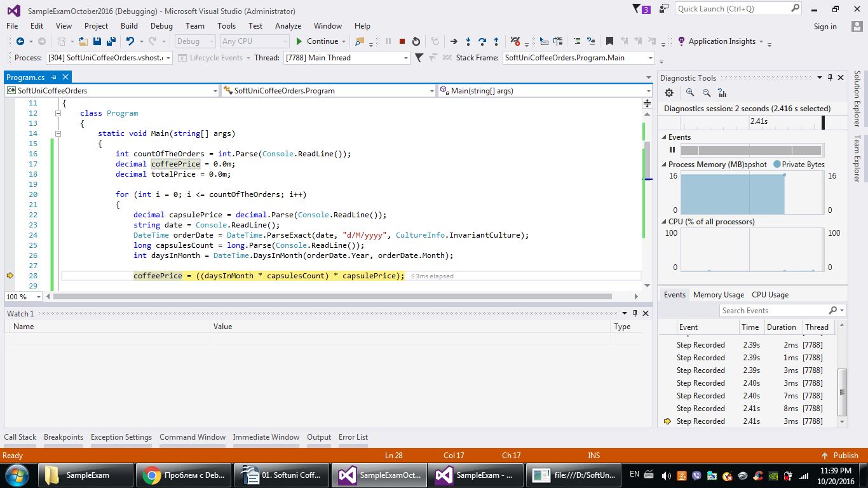Open the Debug menu
This screenshot has width=868, height=488.
[161, 26]
